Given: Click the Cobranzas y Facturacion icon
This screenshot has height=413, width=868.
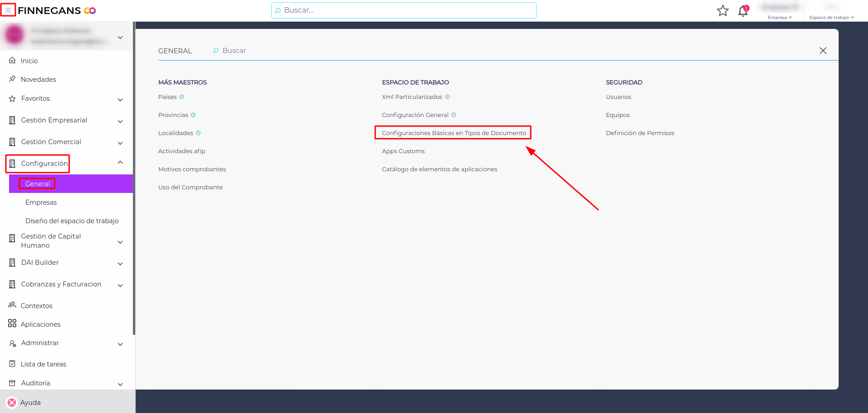Looking at the screenshot, I should (12, 284).
